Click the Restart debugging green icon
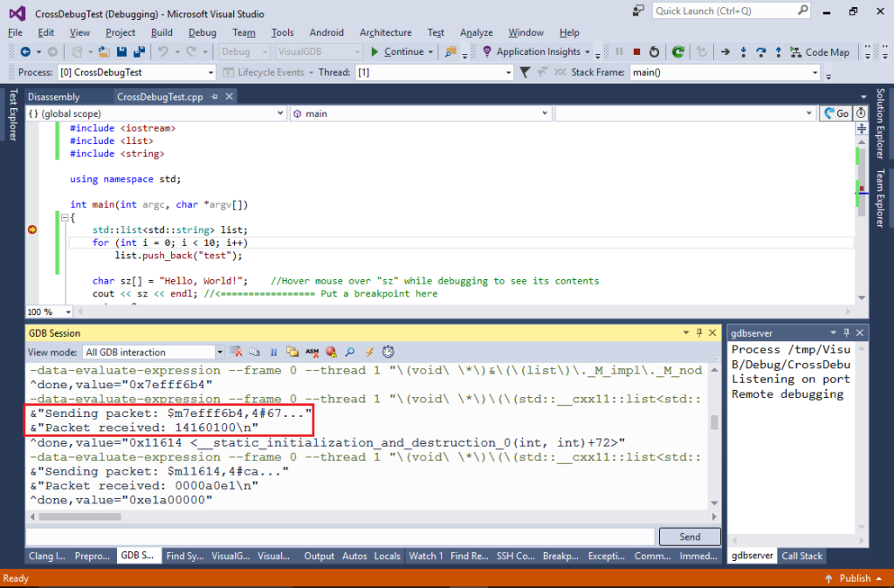The height and width of the screenshot is (588, 894). (x=677, y=52)
